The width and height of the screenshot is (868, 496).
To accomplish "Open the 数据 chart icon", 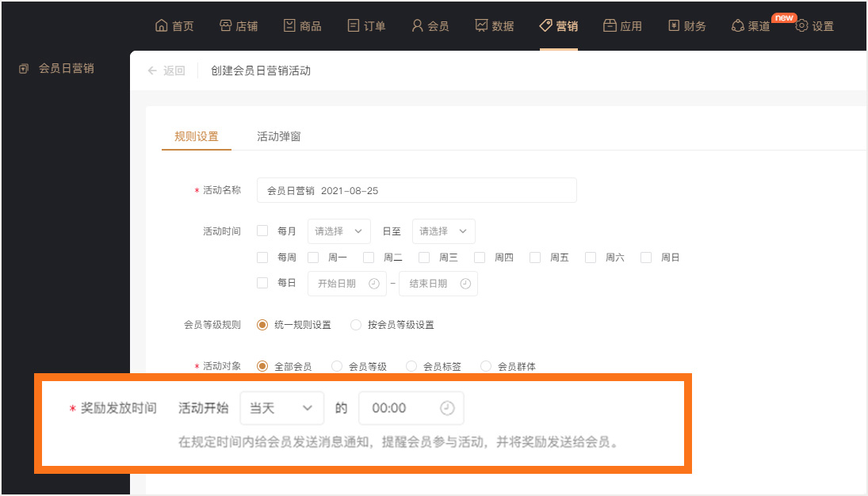I will click(481, 25).
